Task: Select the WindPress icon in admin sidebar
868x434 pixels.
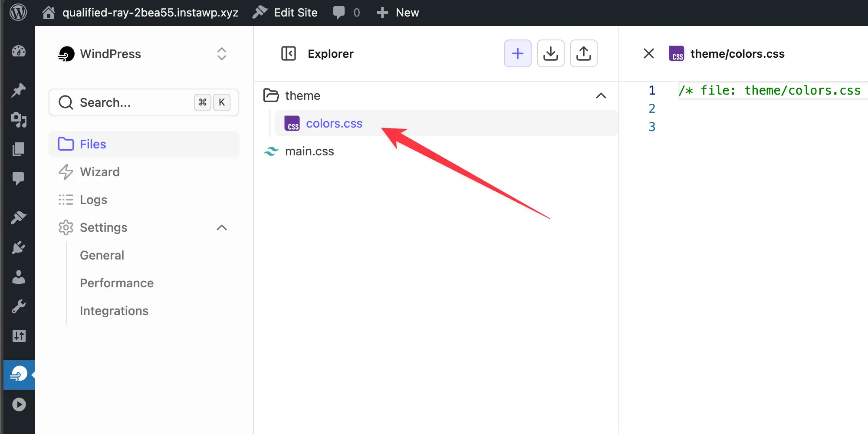Action: click(x=19, y=375)
